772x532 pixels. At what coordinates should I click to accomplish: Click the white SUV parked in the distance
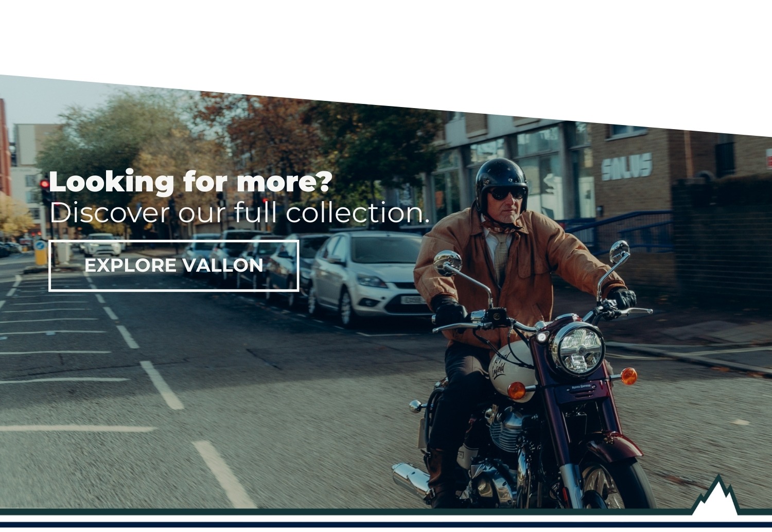tap(102, 244)
